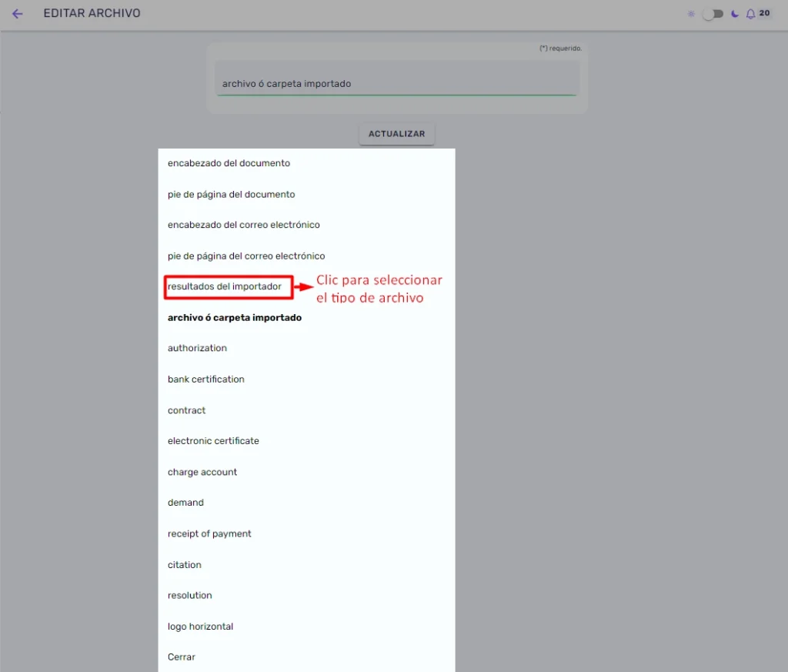Click the notification count 20
788x672 pixels.
764,13
